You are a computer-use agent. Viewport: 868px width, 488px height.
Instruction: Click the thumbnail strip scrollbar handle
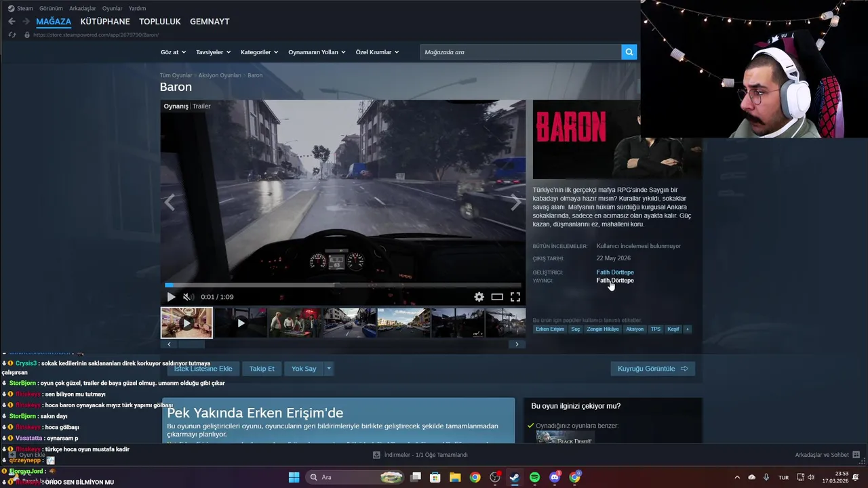click(x=191, y=344)
